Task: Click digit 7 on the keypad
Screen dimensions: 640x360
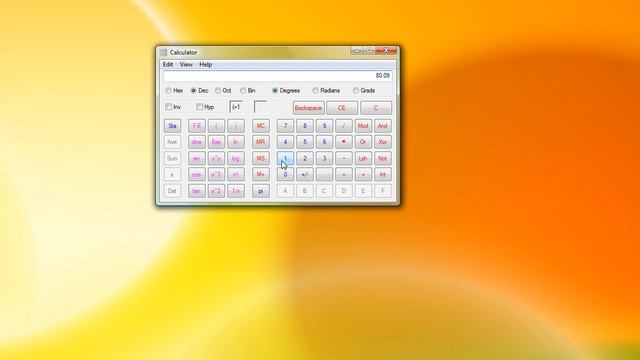Action: tap(285, 126)
